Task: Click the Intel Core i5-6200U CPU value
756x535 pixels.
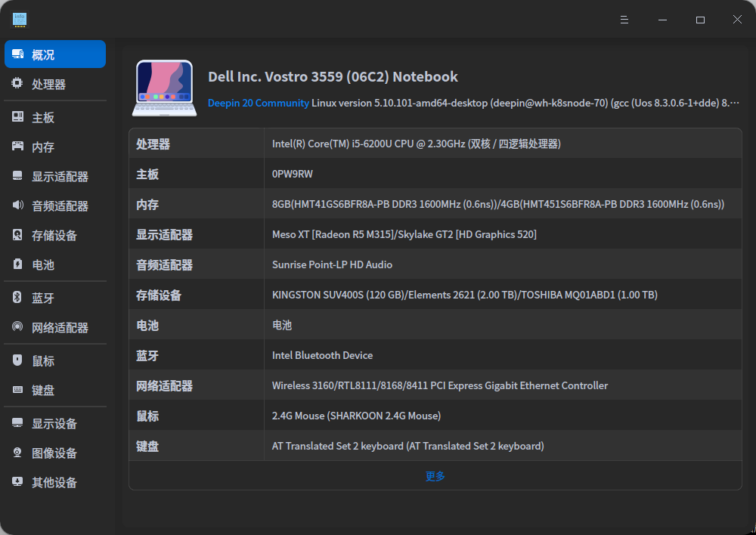Action: coord(416,144)
